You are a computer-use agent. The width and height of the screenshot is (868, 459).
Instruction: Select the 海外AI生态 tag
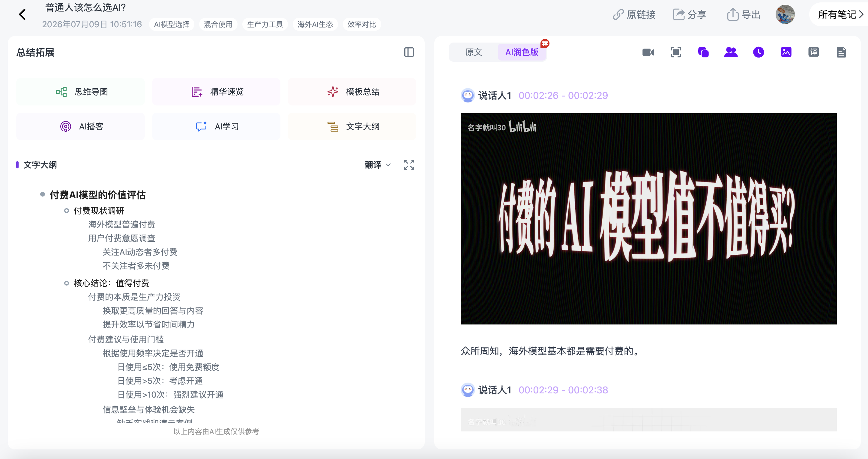tap(315, 24)
